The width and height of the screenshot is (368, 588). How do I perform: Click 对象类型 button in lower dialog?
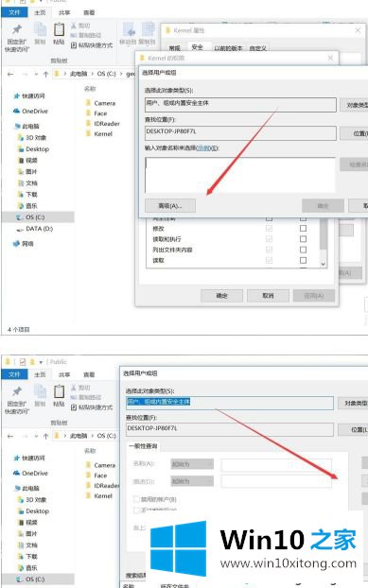click(354, 404)
